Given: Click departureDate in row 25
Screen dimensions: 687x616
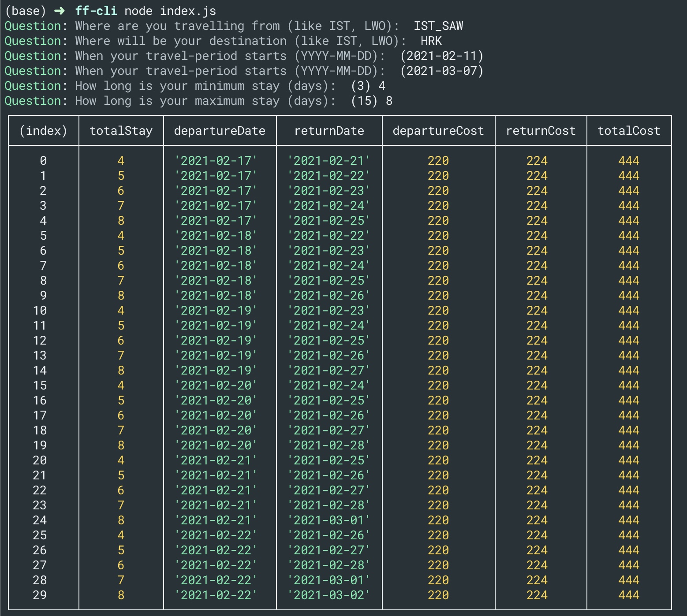Looking at the screenshot, I should coord(216,535).
